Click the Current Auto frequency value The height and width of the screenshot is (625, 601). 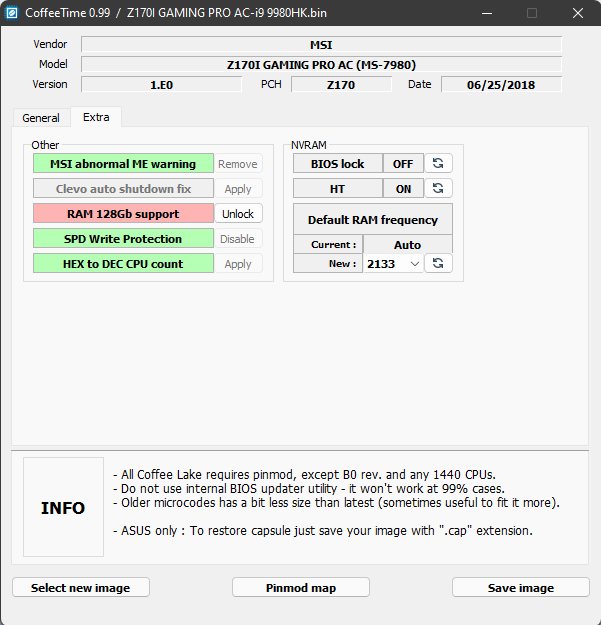(x=408, y=244)
